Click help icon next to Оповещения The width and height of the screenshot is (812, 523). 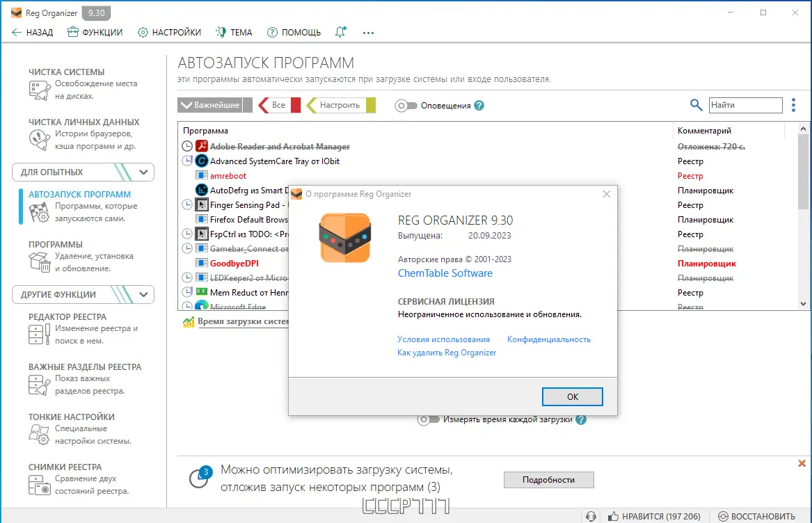coord(479,106)
